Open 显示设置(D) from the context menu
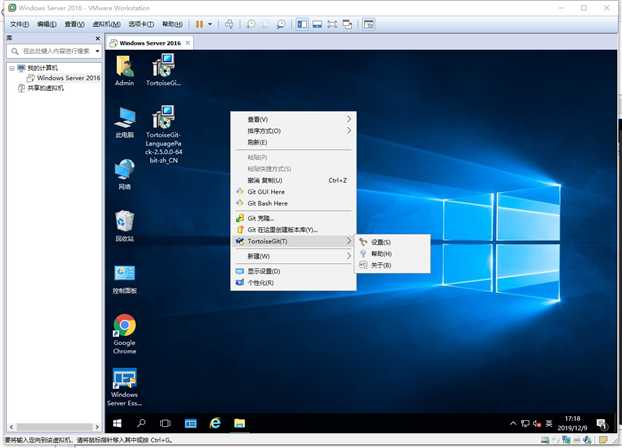622x448 pixels. pyautogui.click(x=294, y=271)
